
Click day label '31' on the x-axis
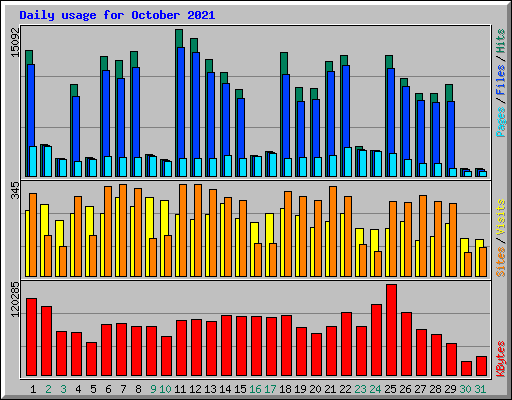pyautogui.click(x=480, y=389)
